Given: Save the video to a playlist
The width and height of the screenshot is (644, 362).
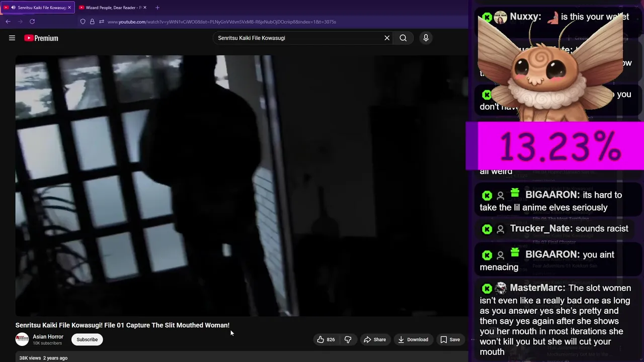Looking at the screenshot, I should [450, 339].
